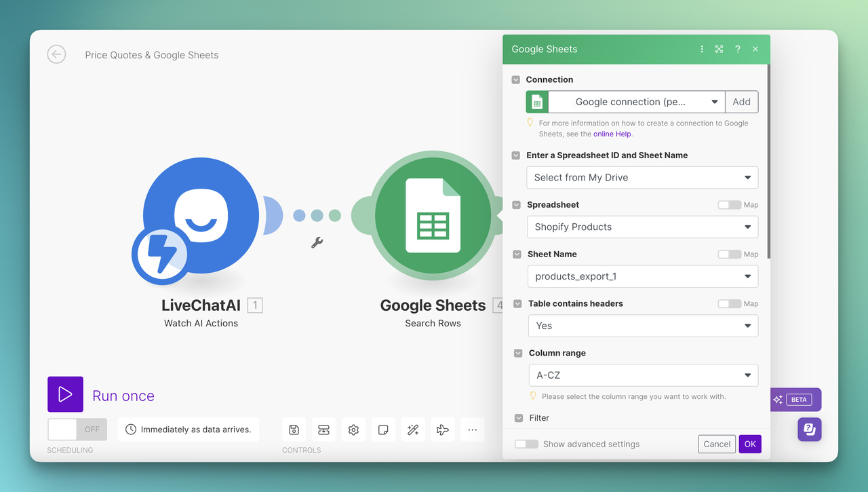The width and height of the screenshot is (868, 492).
Task: Enable Show advanced settings switch
Action: click(x=526, y=444)
